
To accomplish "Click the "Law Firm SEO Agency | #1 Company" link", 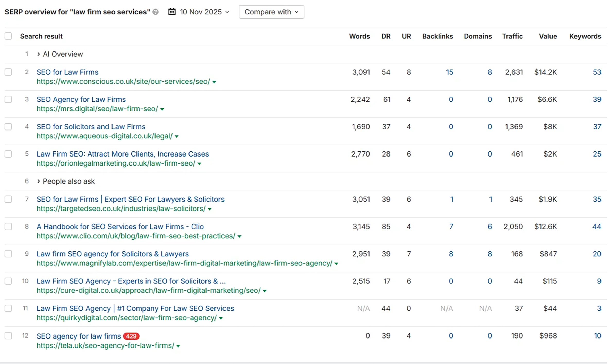I will pyautogui.click(x=135, y=308).
